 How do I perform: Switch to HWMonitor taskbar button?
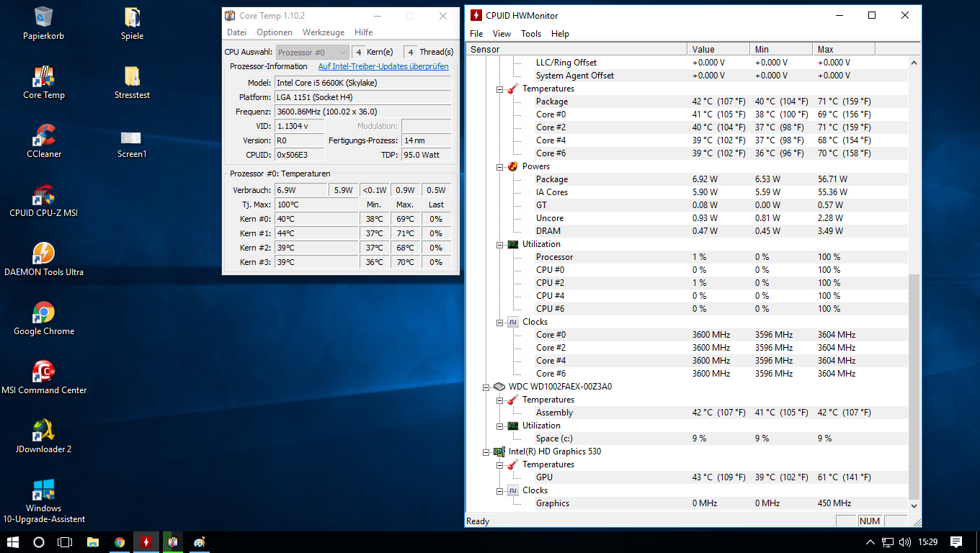[x=146, y=542]
